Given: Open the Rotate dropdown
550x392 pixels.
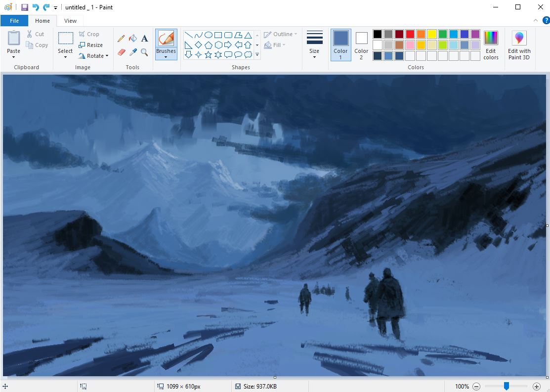Looking at the screenshot, I should 93,56.
